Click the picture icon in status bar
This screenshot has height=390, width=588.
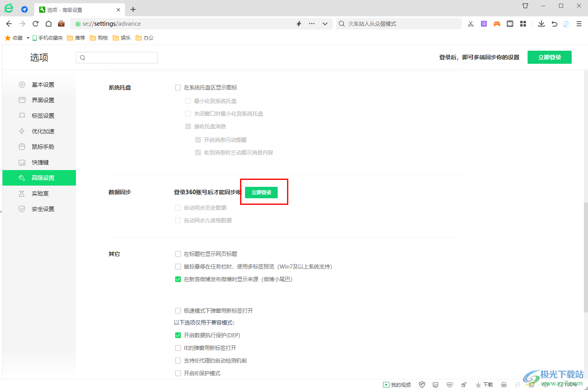pyautogui.click(x=436, y=385)
